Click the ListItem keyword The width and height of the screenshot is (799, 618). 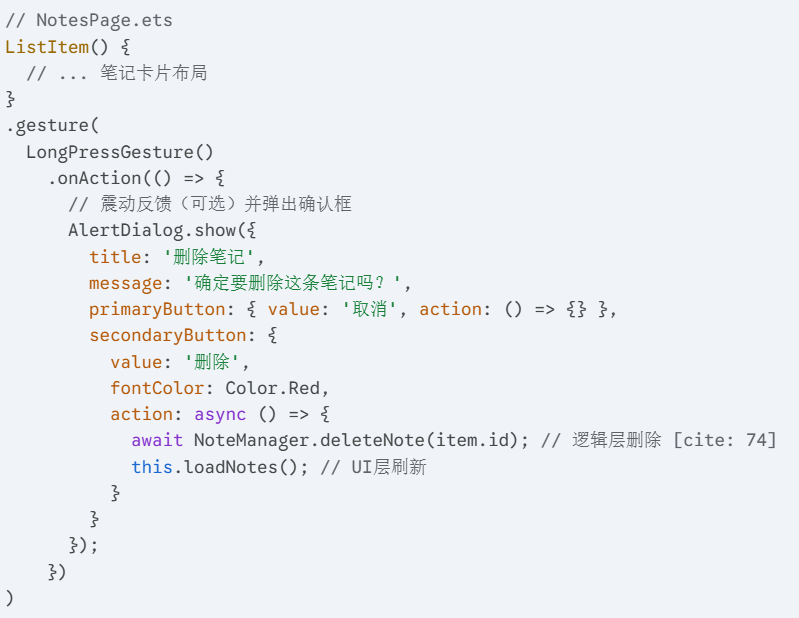click(x=47, y=47)
